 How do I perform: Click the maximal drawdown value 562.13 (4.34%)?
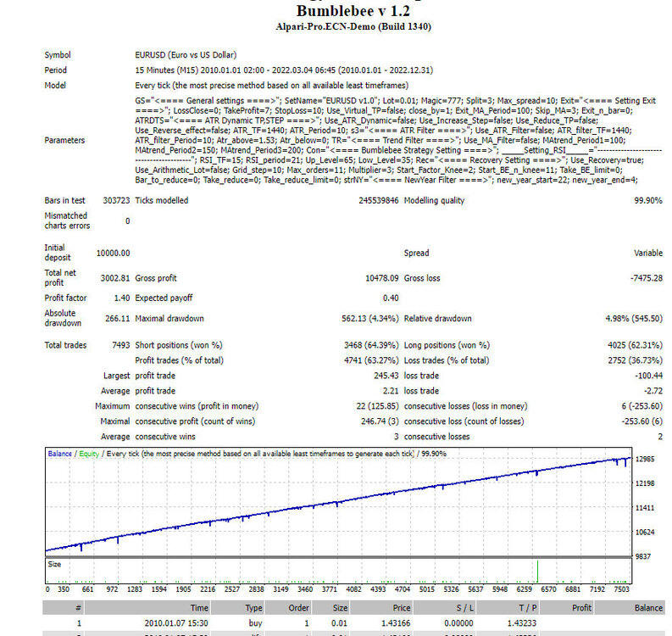click(369, 318)
